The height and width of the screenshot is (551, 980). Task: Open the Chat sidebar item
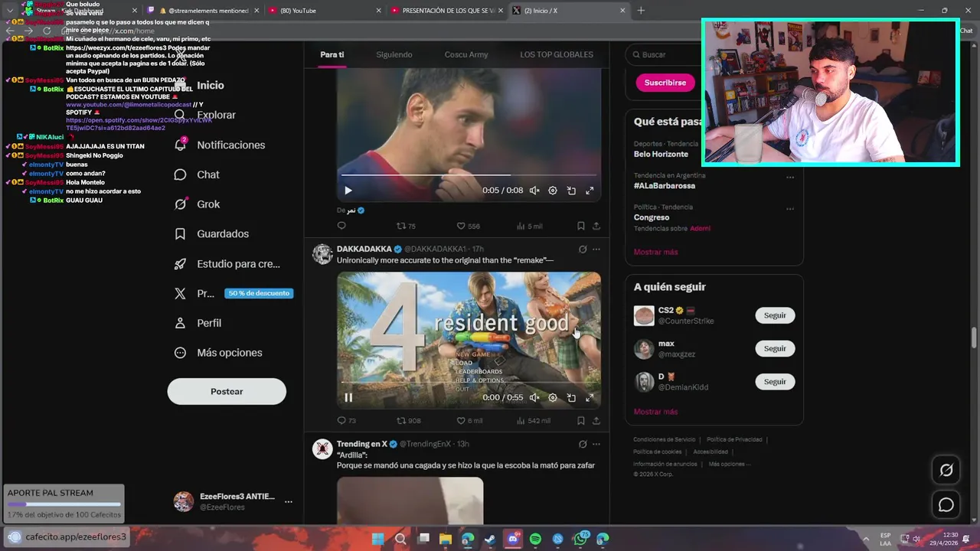197,174
